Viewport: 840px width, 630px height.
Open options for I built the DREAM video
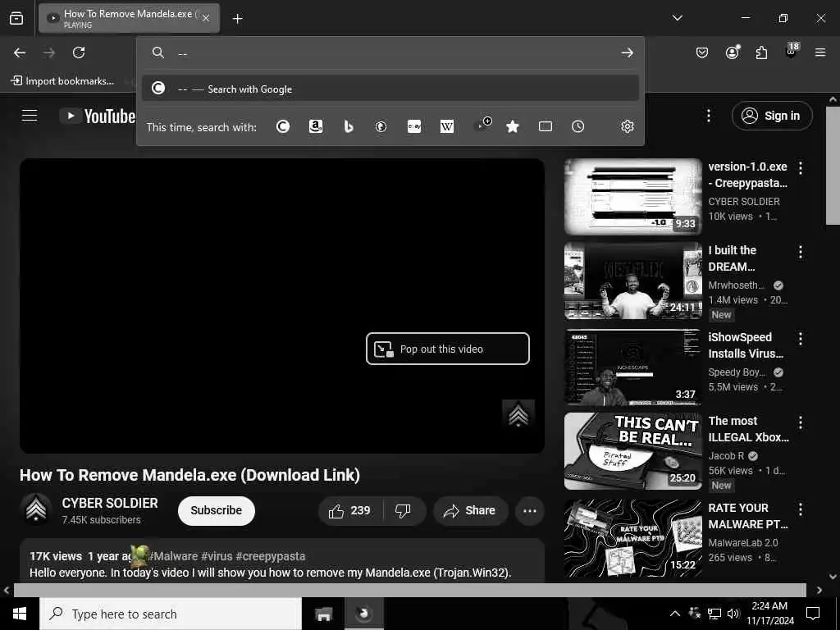801,252
